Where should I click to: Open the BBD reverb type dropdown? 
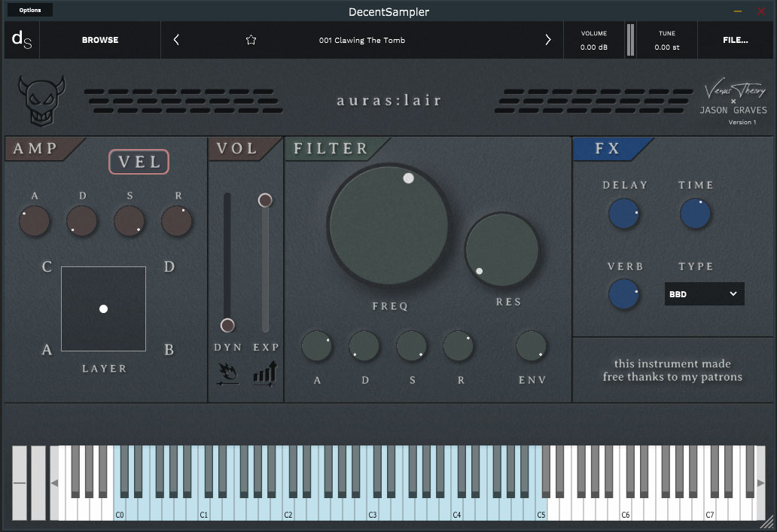coord(704,294)
